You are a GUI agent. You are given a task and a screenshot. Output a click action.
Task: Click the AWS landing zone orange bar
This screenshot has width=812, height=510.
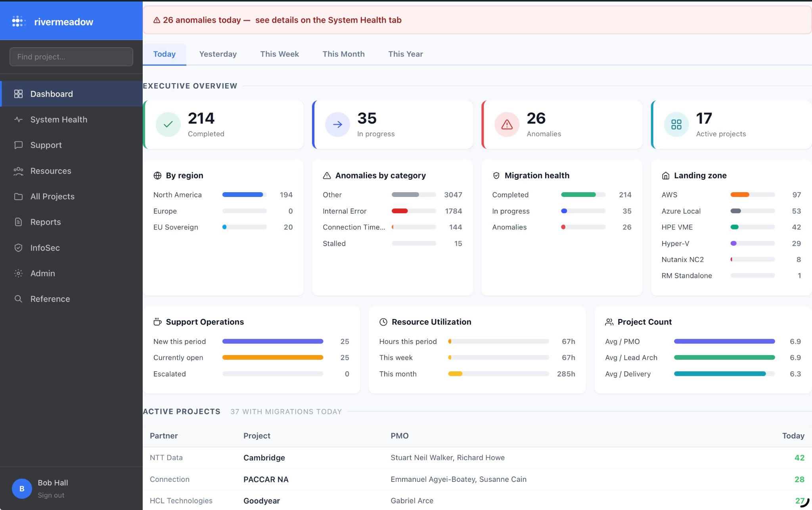point(739,195)
